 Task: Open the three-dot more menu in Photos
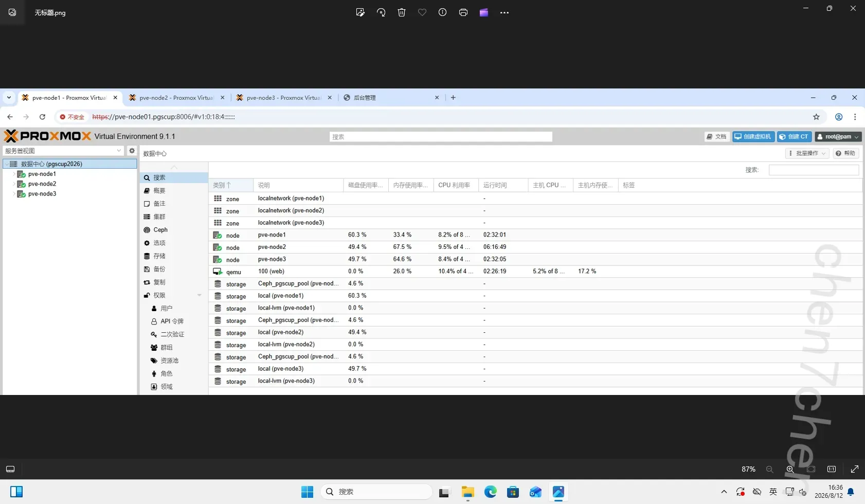coord(504,12)
